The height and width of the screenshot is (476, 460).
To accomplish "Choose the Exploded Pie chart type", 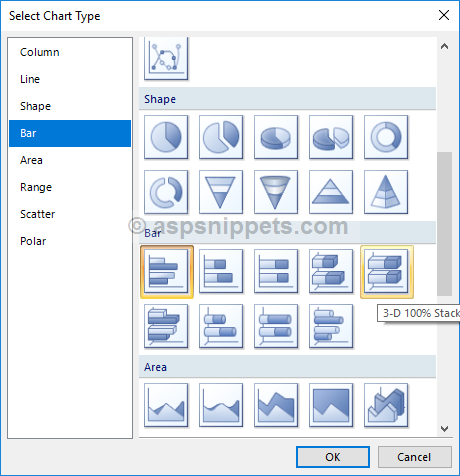I will [221, 137].
